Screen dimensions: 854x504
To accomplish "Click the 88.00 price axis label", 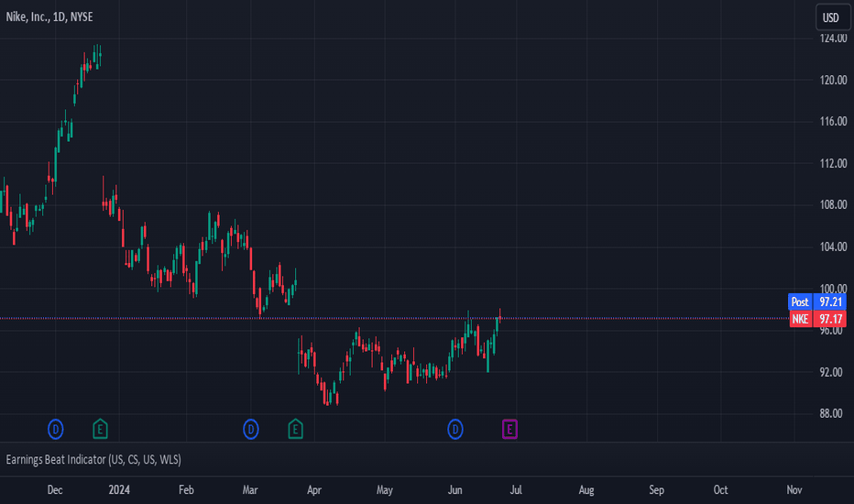I will pos(831,413).
